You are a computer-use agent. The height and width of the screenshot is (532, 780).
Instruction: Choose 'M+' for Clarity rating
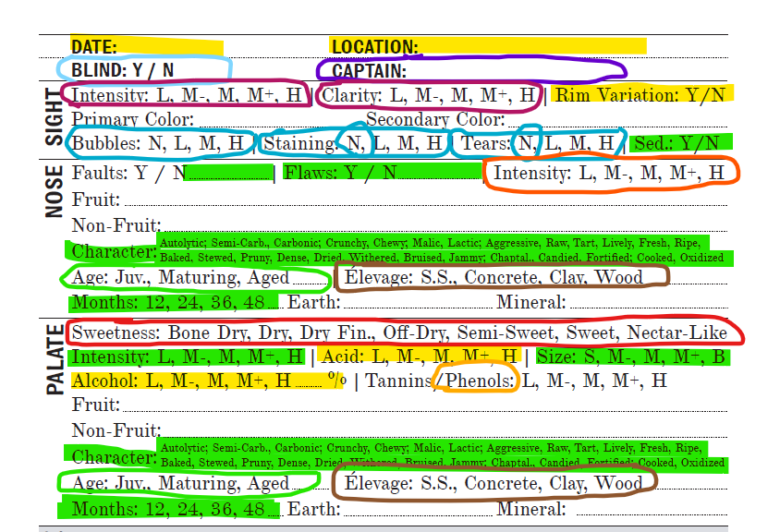click(x=495, y=95)
